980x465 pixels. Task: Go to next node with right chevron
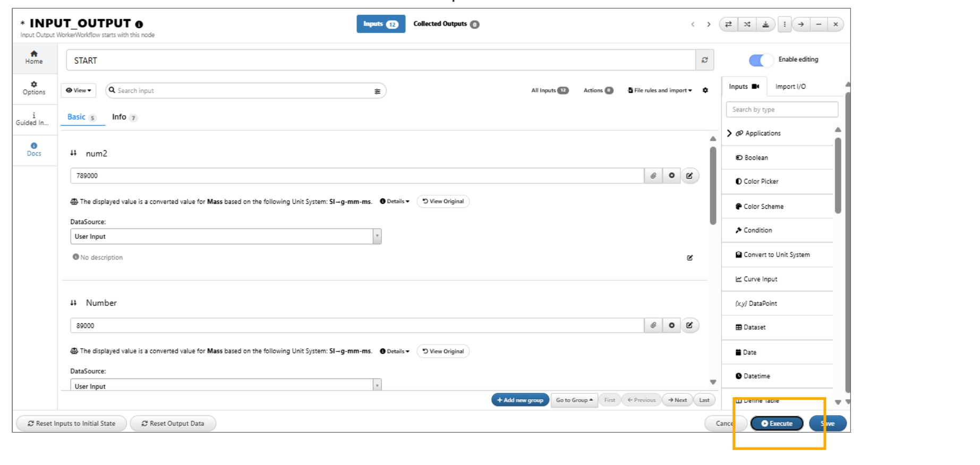tap(709, 24)
